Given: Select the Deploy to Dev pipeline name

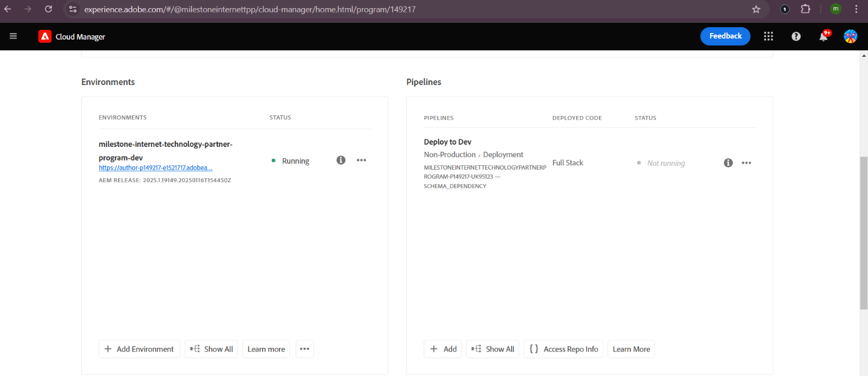Looking at the screenshot, I should [448, 142].
